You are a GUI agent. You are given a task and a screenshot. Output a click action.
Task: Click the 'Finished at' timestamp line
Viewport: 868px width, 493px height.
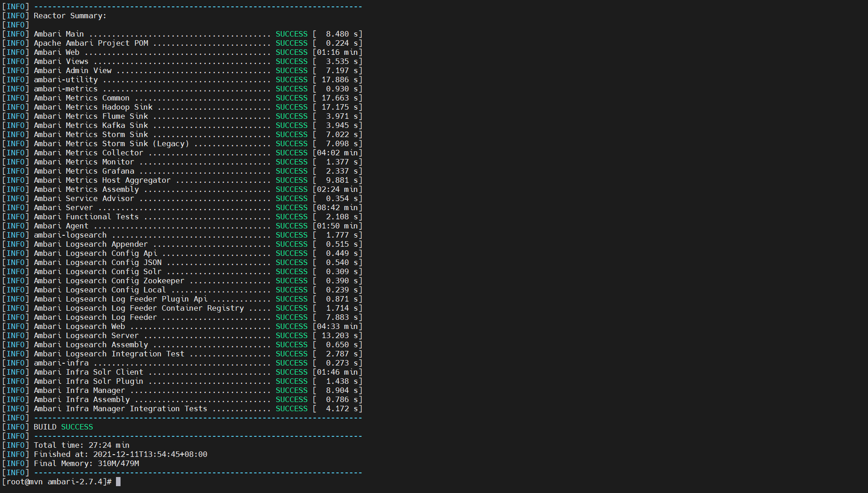pos(121,454)
